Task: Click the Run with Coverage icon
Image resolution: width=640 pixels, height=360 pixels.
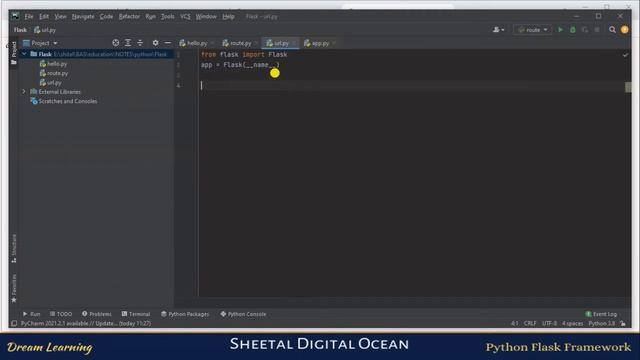Action: tap(585, 30)
